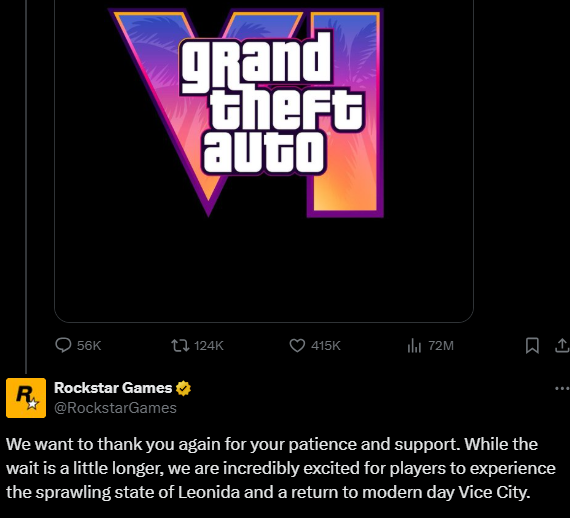This screenshot has width=570, height=518.
Task: Click the 'auto' word in the logo
Action: [x=264, y=153]
